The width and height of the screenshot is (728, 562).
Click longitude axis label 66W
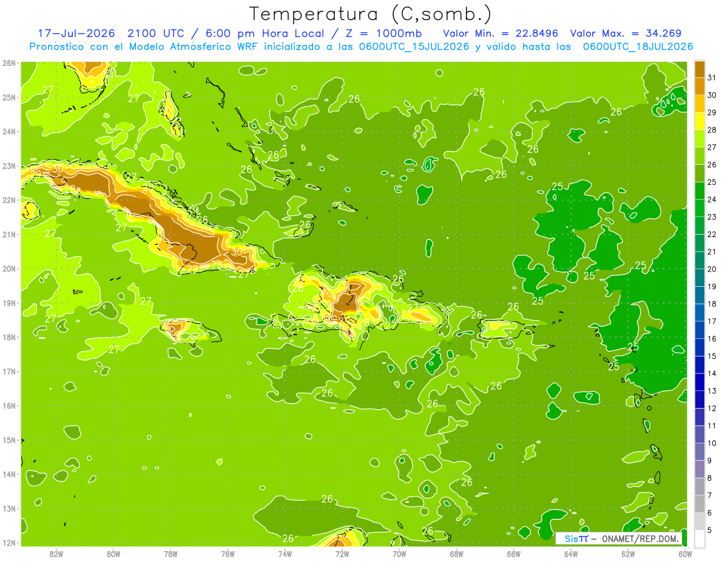coord(514,554)
